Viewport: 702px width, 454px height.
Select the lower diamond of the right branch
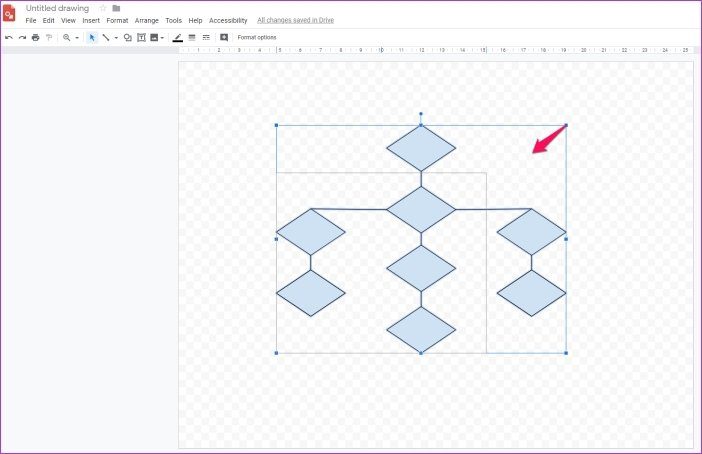point(531,293)
